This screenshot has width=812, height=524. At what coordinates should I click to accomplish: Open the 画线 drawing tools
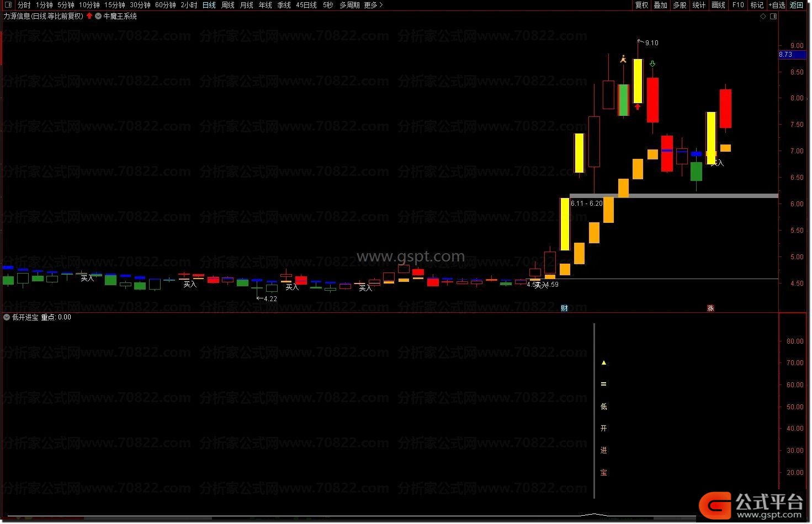[718, 5]
